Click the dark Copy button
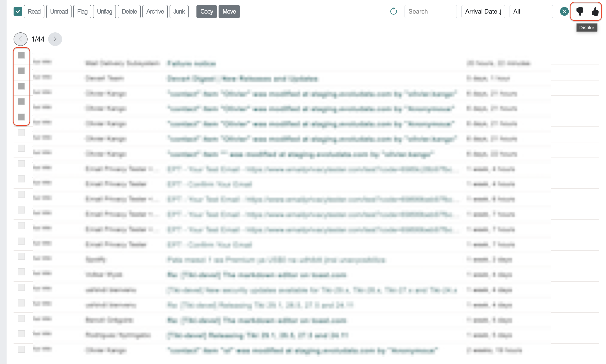 [x=207, y=12]
